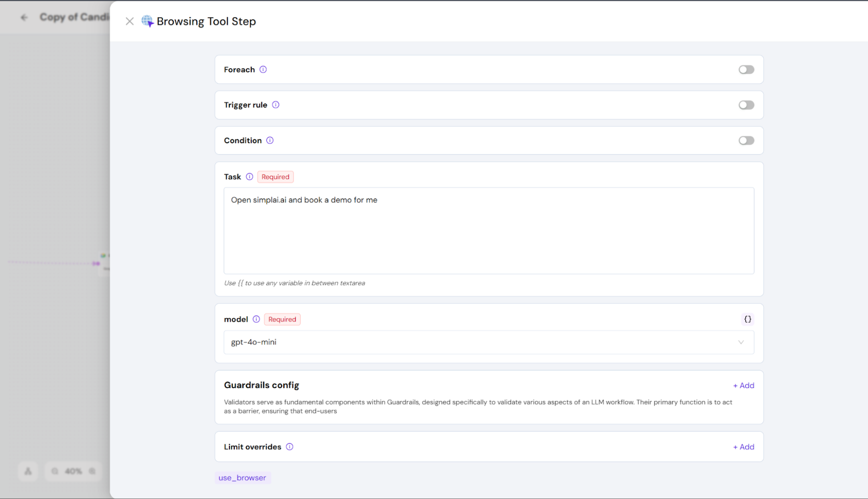
Task: Close the Browsing Tool Step panel
Action: (x=130, y=21)
